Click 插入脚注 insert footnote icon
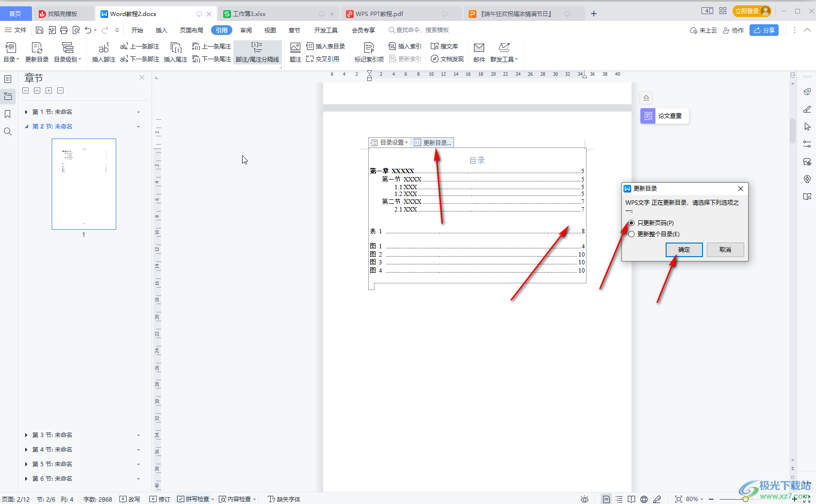The width and height of the screenshot is (816, 504). pos(104,52)
